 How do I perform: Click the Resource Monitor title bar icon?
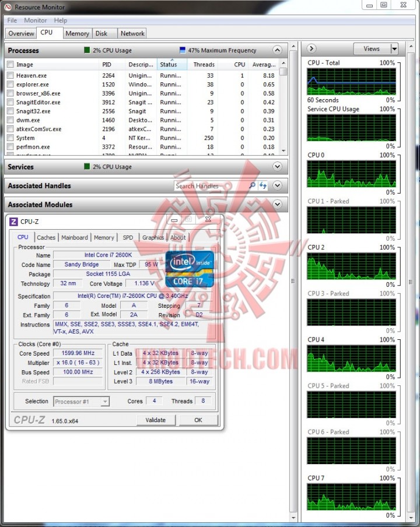pyautogui.click(x=8, y=7)
